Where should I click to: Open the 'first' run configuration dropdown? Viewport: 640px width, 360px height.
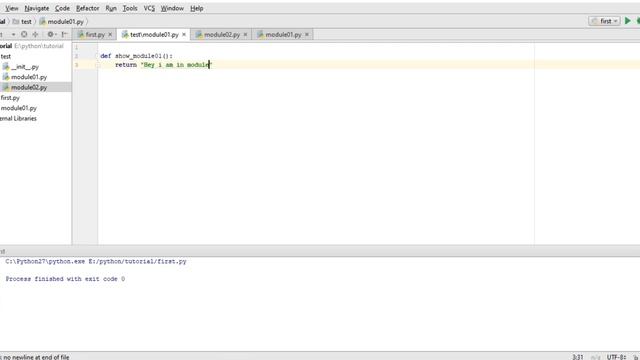(604, 21)
